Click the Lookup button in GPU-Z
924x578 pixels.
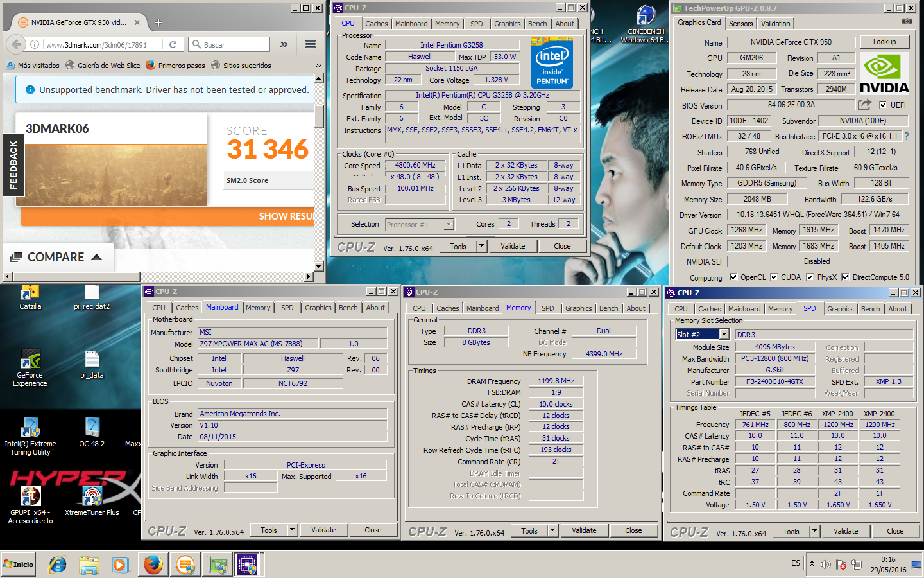click(884, 42)
